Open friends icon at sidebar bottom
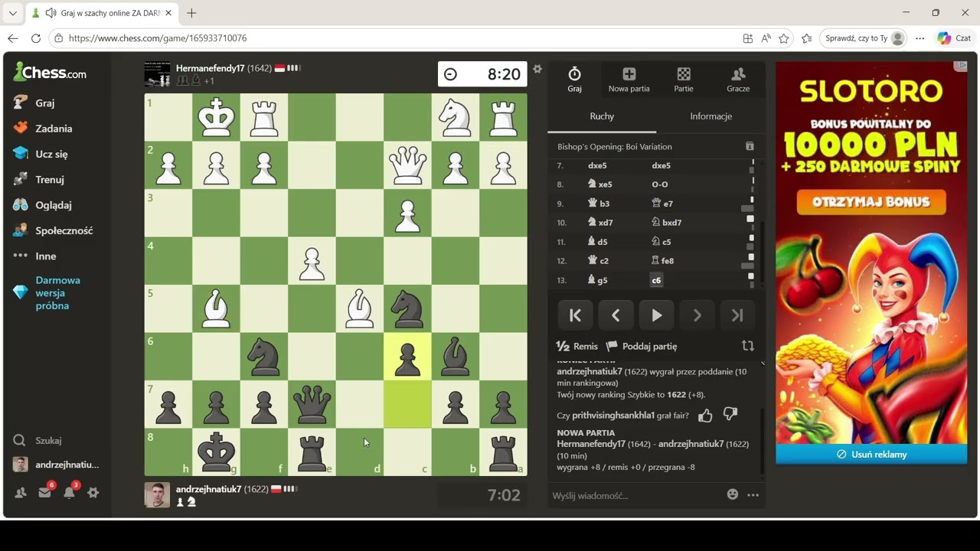Viewport: 980px width, 551px height. 21,493
